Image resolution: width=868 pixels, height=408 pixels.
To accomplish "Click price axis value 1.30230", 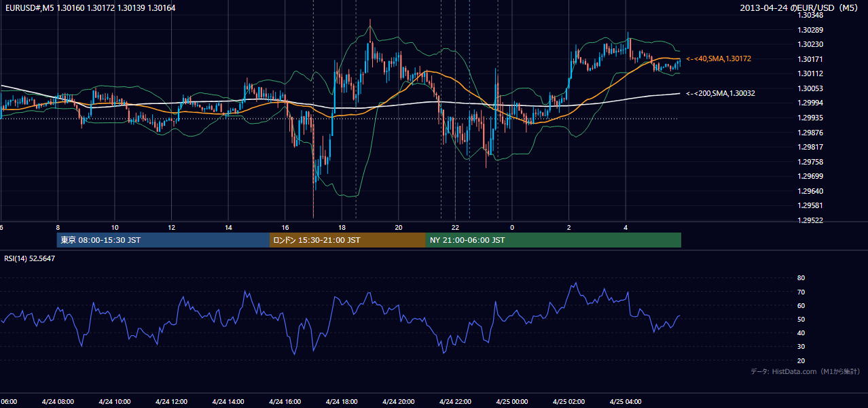I will pos(810,44).
